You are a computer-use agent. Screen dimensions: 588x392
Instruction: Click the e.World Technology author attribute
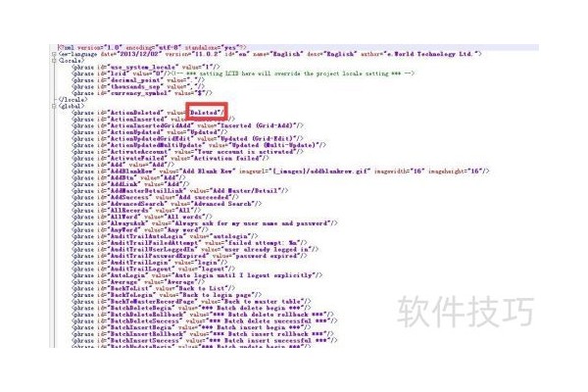point(421,54)
